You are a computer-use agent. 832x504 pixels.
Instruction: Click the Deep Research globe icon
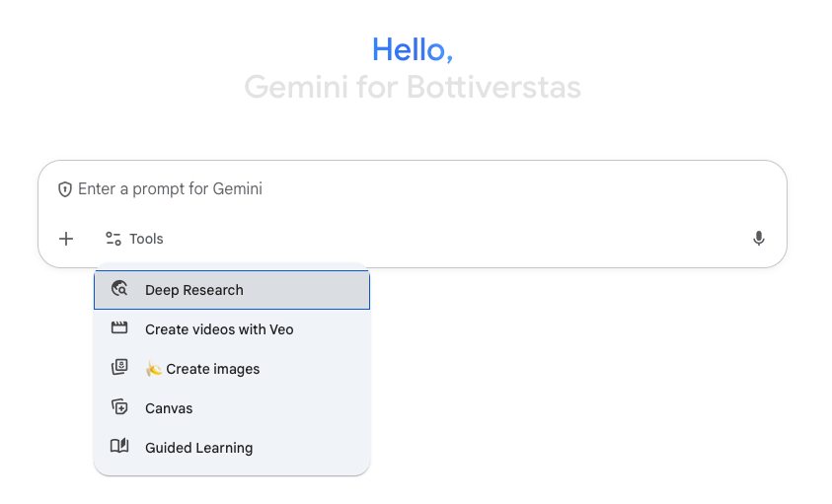coord(119,289)
